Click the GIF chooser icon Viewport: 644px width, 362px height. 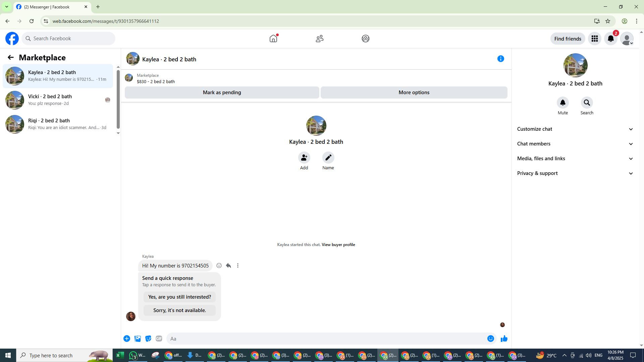pyautogui.click(x=159, y=339)
